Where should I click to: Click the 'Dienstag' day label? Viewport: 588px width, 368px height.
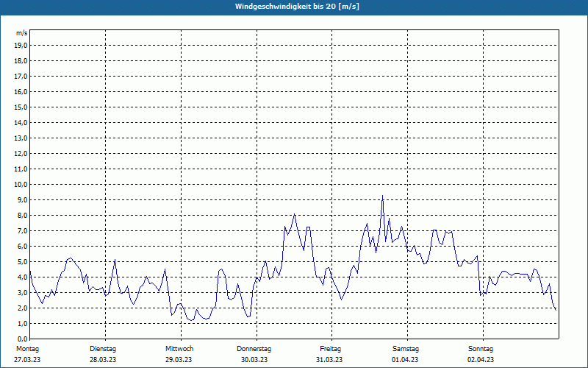(x=103, y=349)
